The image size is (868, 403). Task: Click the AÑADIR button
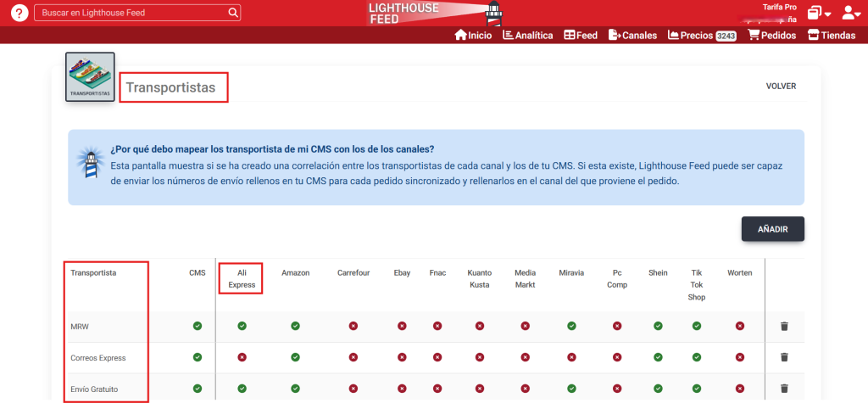point(773,229)
